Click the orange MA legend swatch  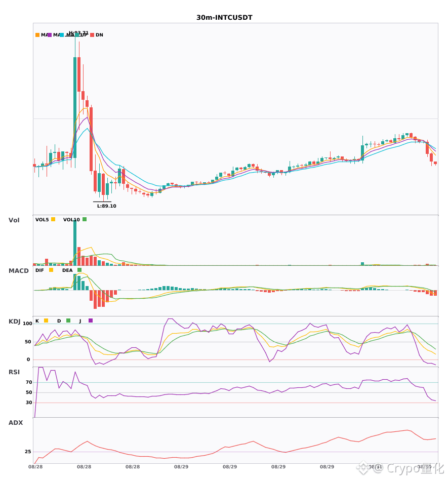click(37, 35)
